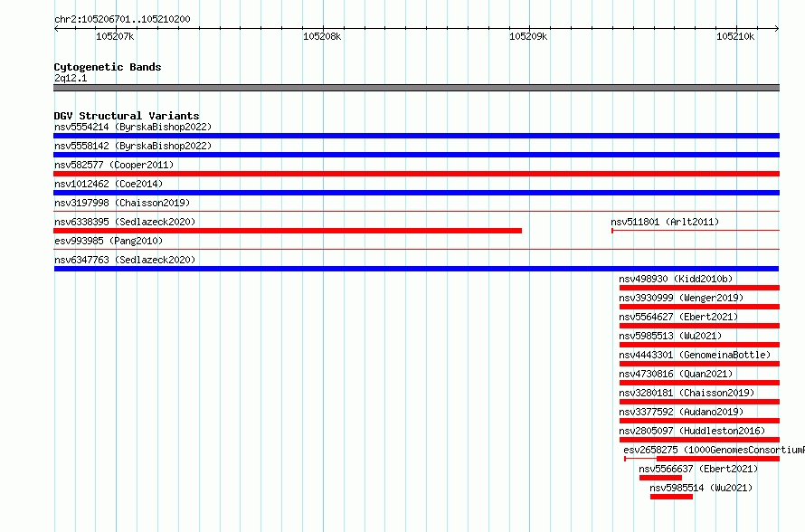Click nsv498930 (Kidd2010b) label
Screen dimensions: 805x532
pos(676,279)
